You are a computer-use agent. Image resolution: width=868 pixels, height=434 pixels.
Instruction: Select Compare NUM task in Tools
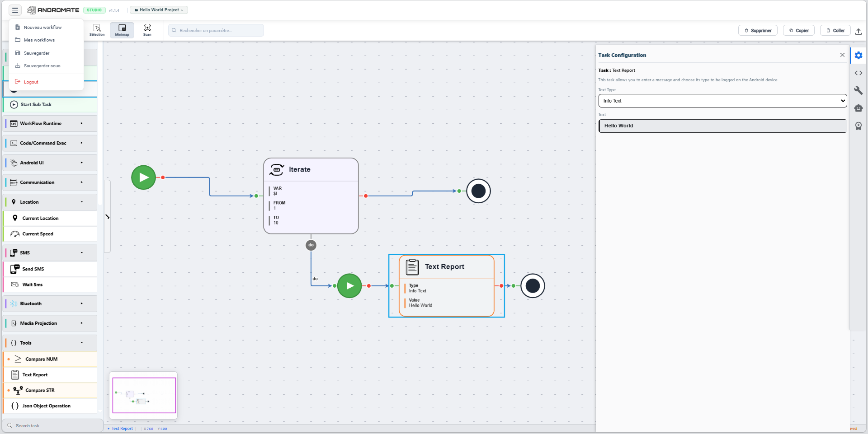(50, 359)
